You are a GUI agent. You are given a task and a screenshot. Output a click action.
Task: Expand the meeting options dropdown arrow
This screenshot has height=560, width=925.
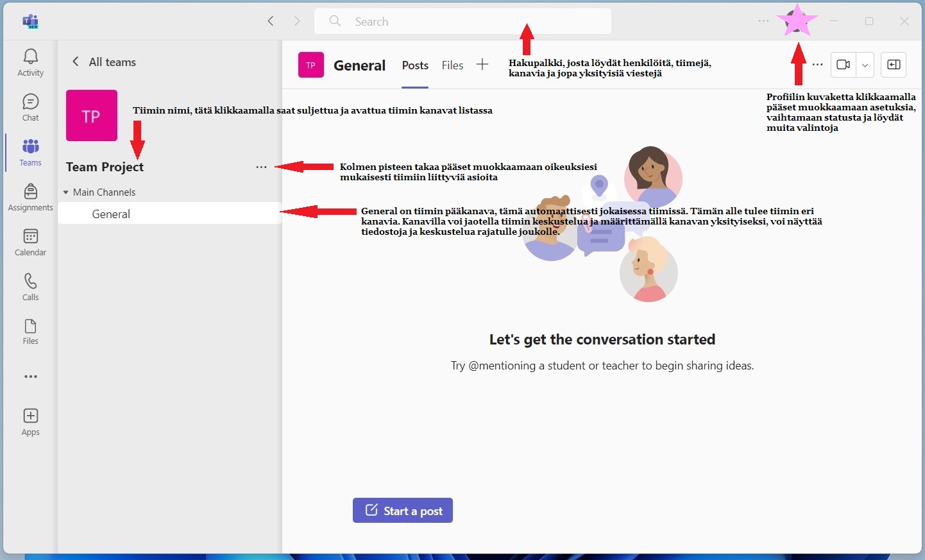click(865, 65)
